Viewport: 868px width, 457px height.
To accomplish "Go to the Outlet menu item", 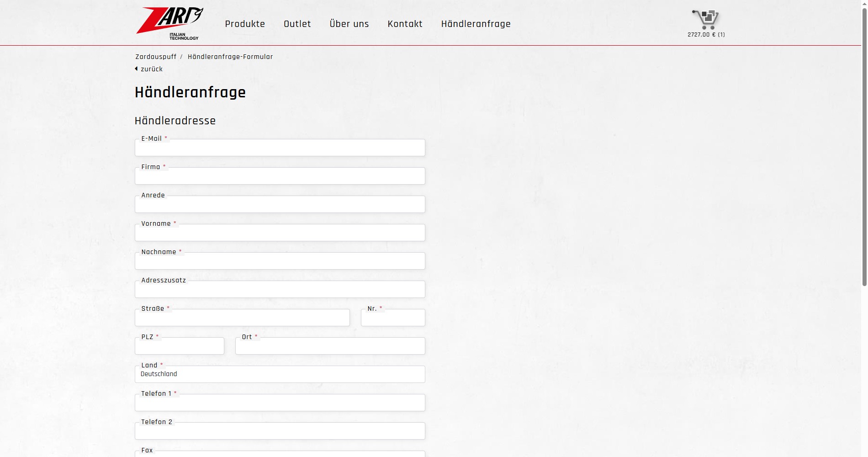I will (x=297, y=24).
